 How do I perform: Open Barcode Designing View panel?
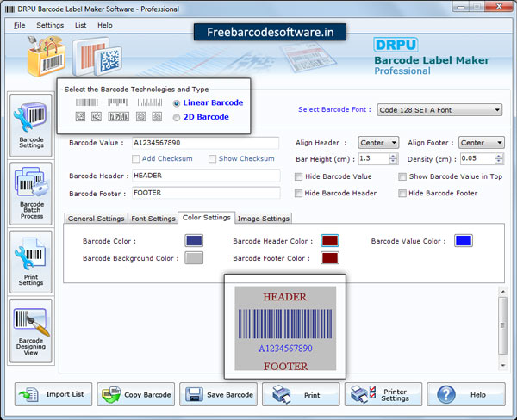click(x=31, y=330)
